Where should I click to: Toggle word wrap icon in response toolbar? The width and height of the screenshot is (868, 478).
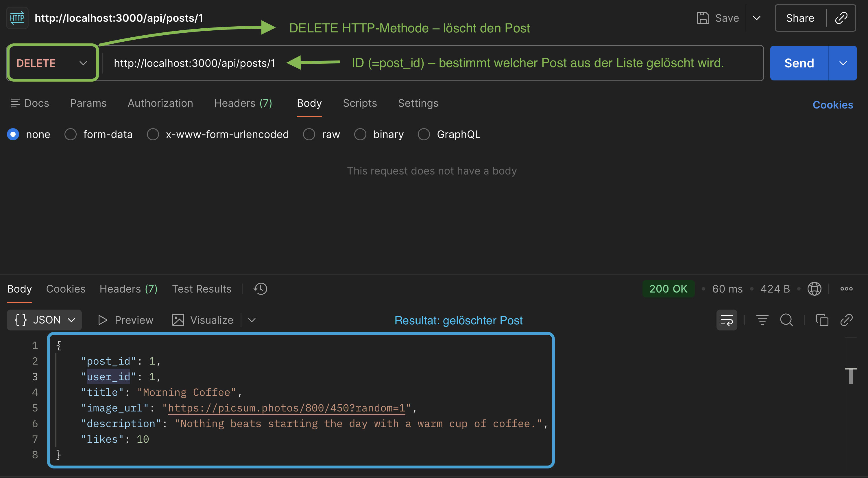(x=727, y=320)
